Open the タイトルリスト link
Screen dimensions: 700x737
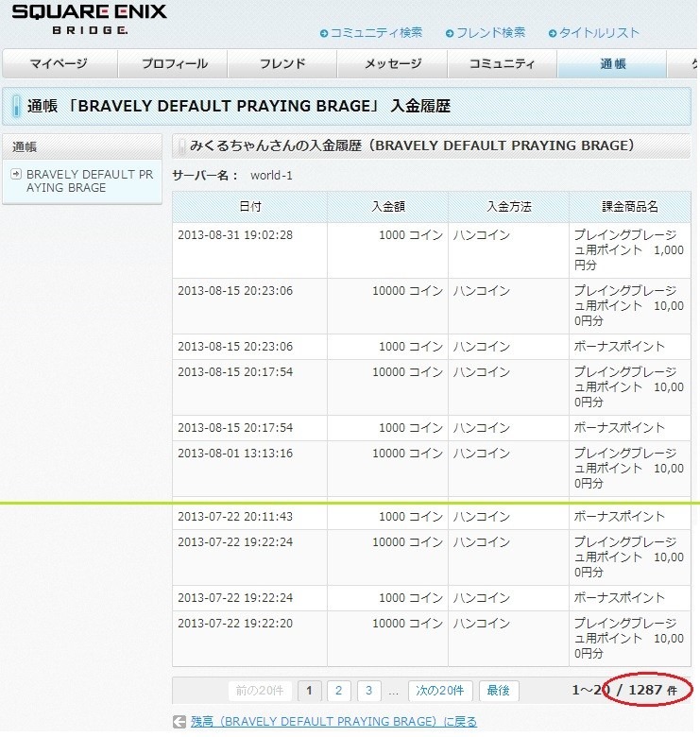(x=599, y=33)
